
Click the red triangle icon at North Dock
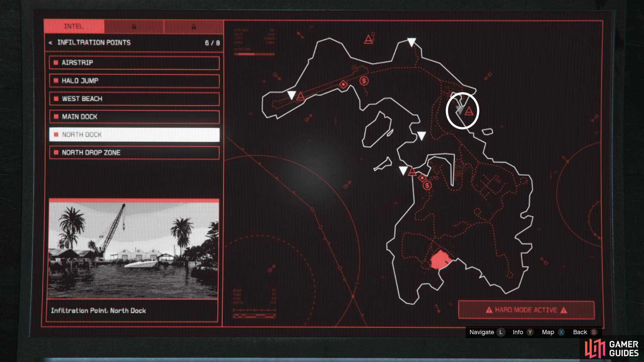coord(469,111)
